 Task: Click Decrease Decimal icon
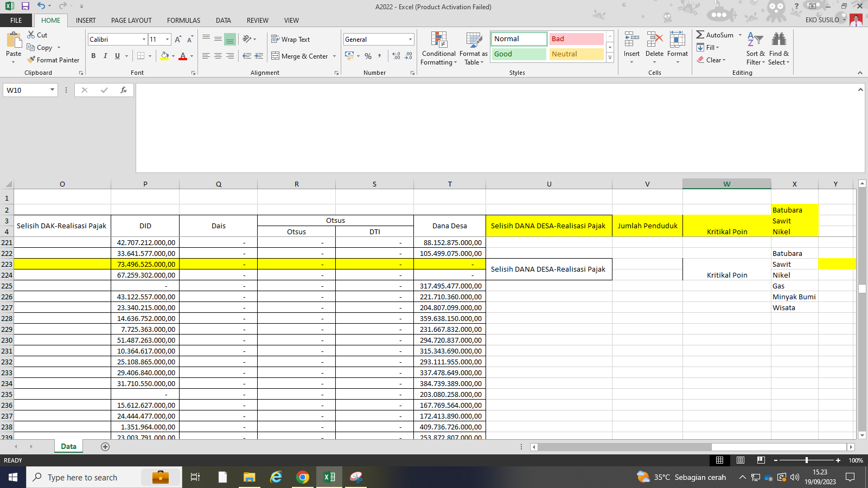click(x=409, y=56)
